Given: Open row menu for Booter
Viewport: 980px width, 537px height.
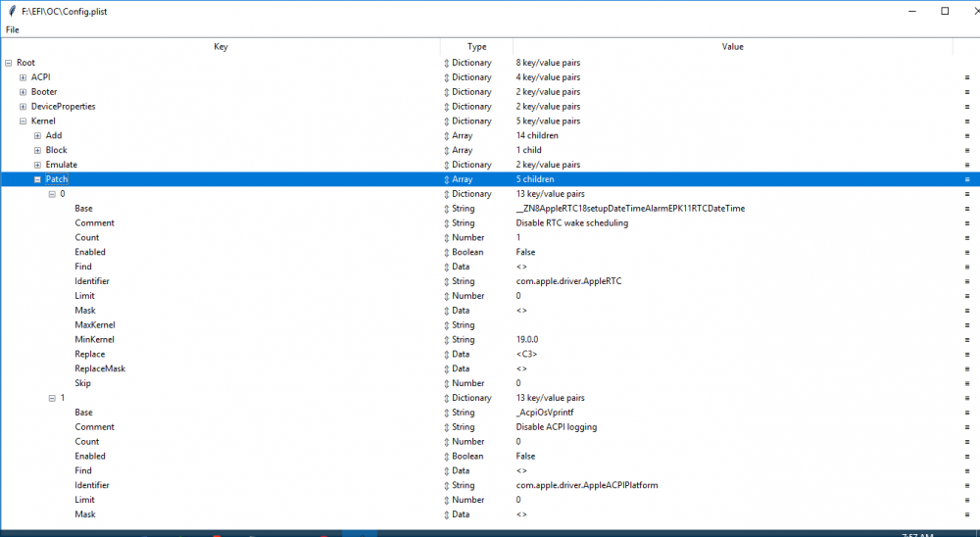Looking at the screenshot, I should pos(967,92).
